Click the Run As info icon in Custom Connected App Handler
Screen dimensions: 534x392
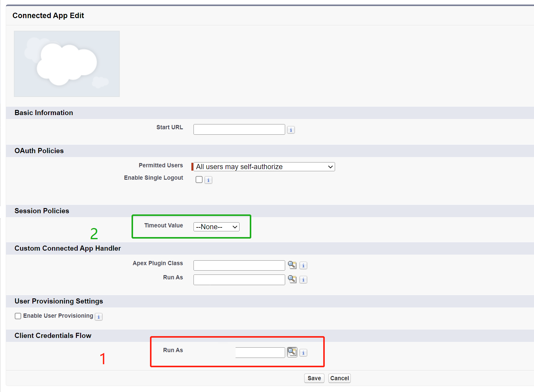tap(303, 280)
